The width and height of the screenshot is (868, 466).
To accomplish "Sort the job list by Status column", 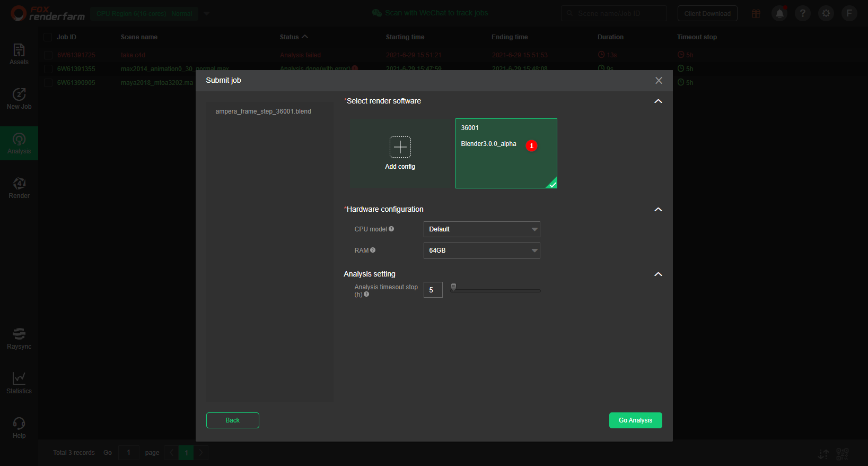I will point(294,37).
